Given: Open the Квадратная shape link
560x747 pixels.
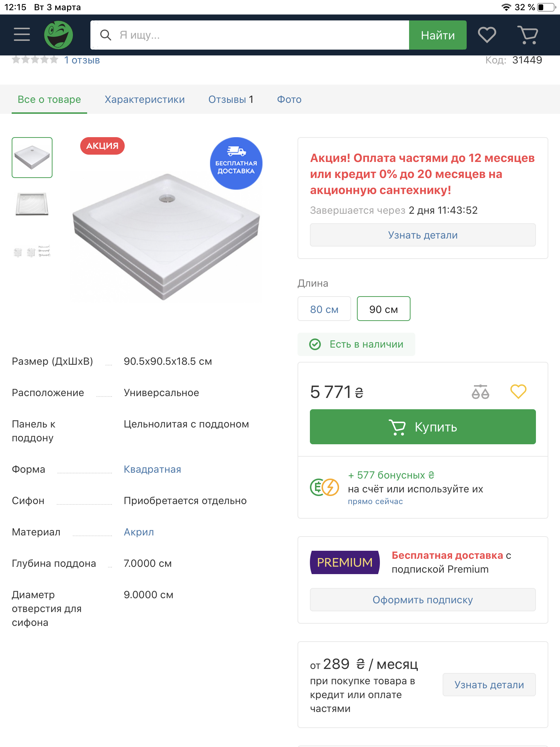Looking at the screenshot, I should point(152,469).
